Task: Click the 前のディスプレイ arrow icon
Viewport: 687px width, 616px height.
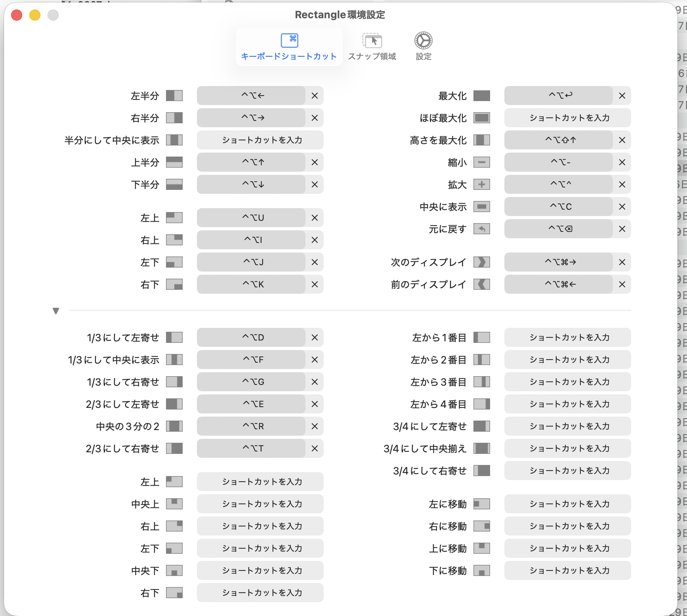Action: click(481, 284)
